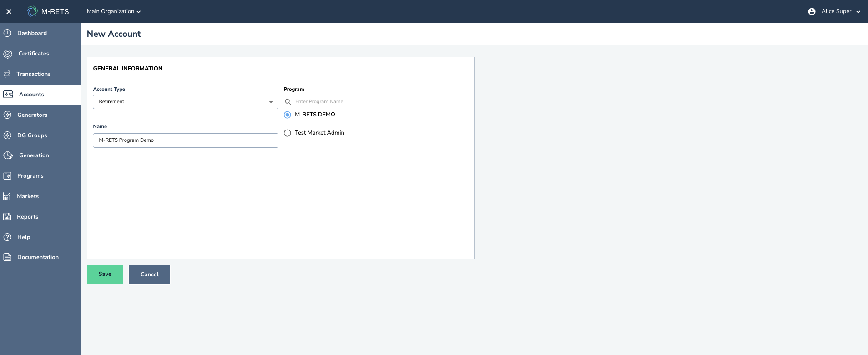The height and width of the screenshot is (355, 868).
Task: Click the Transactions arrows icon
Action: 7,74
